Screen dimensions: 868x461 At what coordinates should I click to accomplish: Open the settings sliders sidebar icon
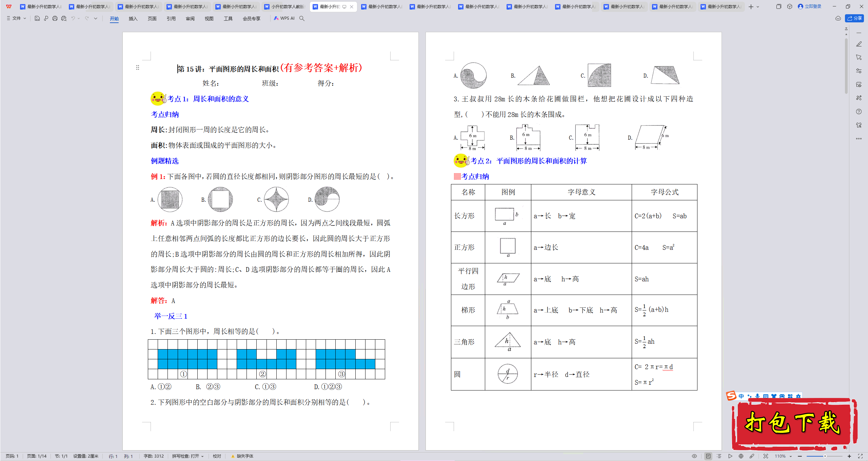(859, 71)
